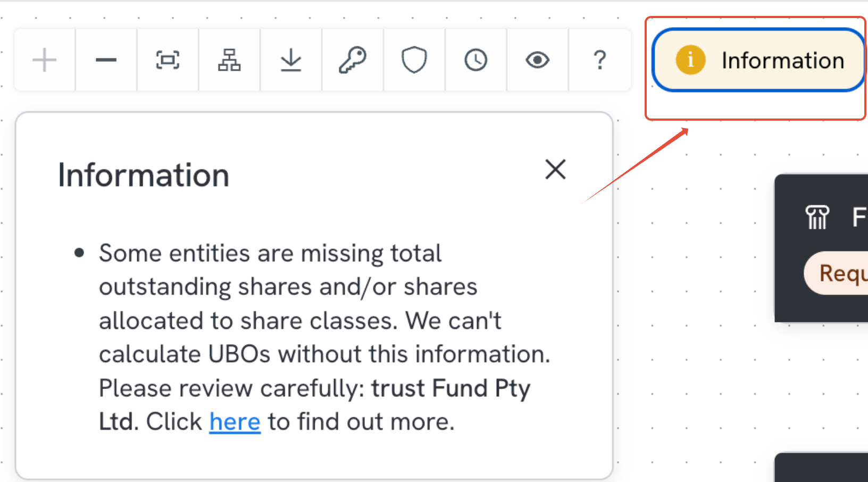
Task: Click the zoom out minus icon
Action: point(106,60)
